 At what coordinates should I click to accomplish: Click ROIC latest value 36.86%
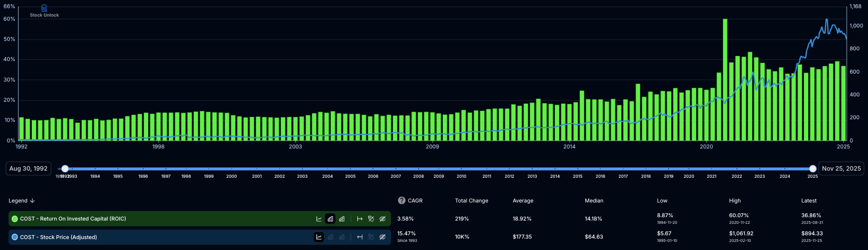[x=811, y=215]
